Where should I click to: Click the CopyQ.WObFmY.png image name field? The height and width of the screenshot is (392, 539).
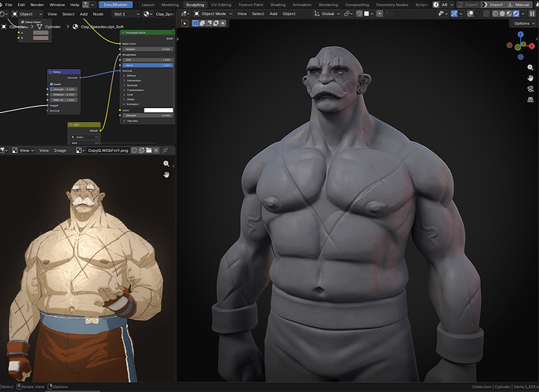[107, 151]
